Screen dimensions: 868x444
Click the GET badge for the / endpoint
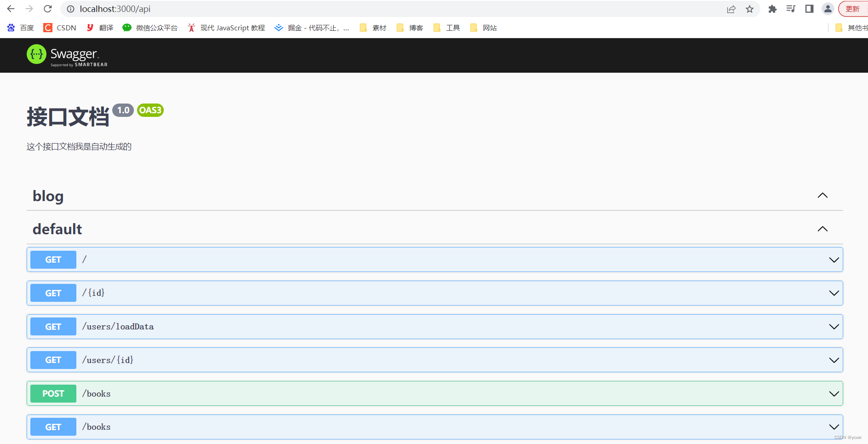click(x=53, y=259)
